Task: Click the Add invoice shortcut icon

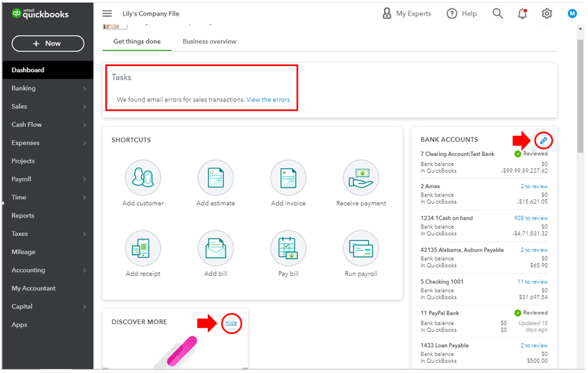Action: click(x=288, y=177)
